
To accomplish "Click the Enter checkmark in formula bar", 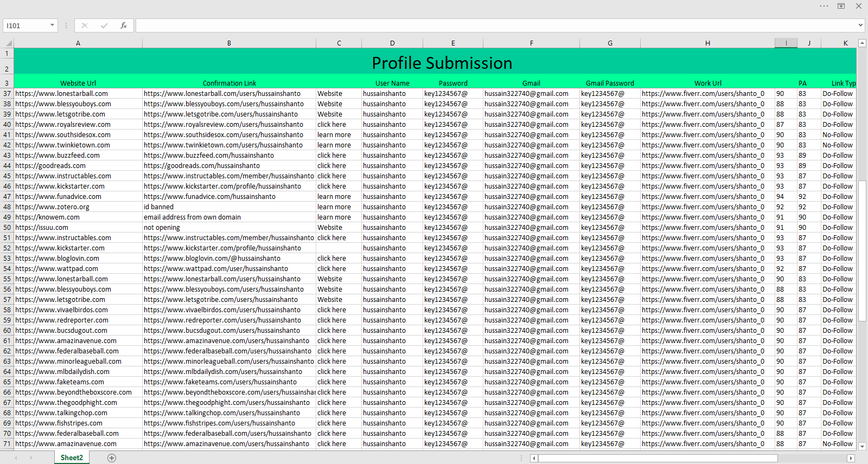I will click(104, 25).
